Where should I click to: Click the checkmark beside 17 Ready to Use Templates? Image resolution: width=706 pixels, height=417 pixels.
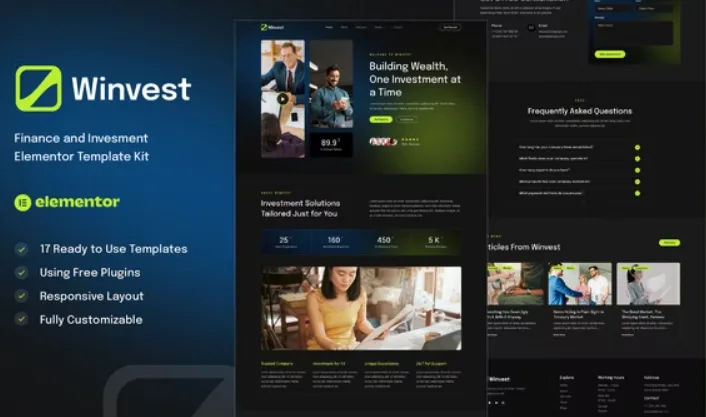[x=21, y=249]
